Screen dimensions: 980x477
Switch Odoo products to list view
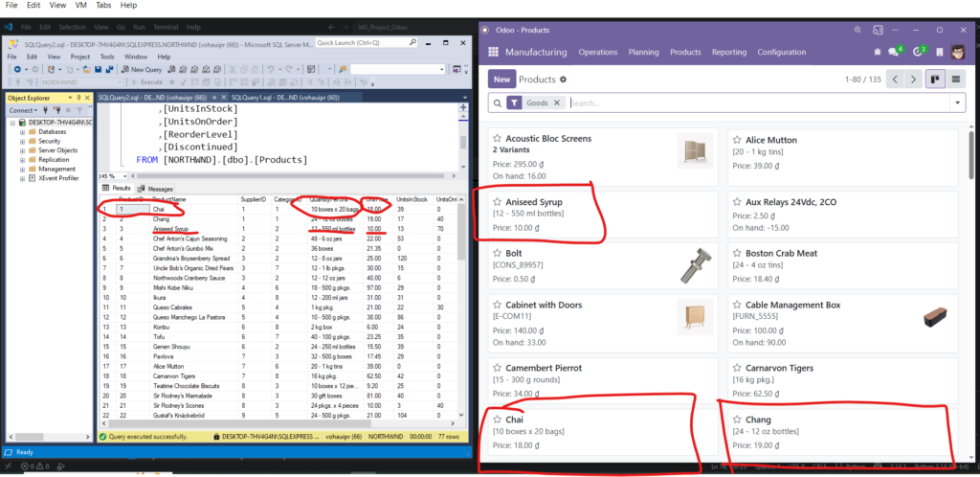click(957, 79)
